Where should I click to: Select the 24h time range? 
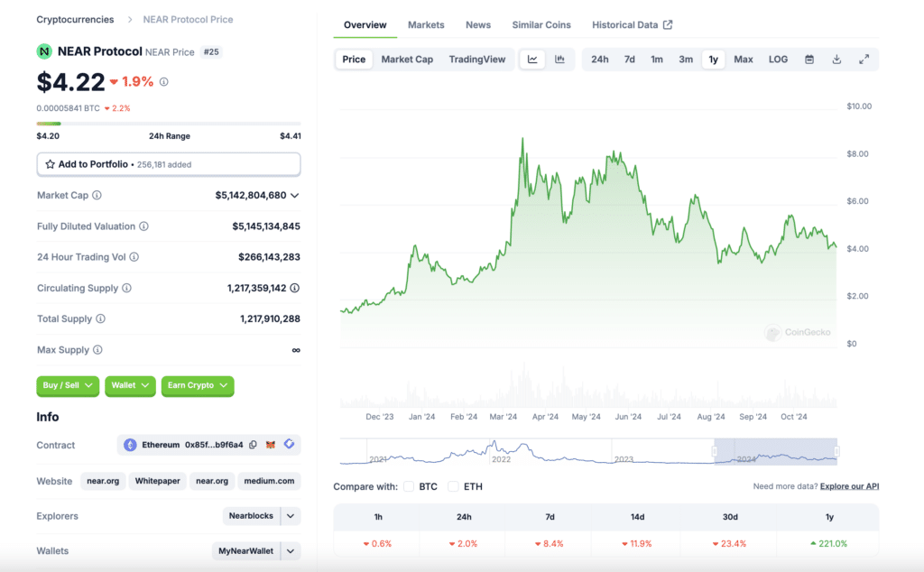(x=600, y=60)
